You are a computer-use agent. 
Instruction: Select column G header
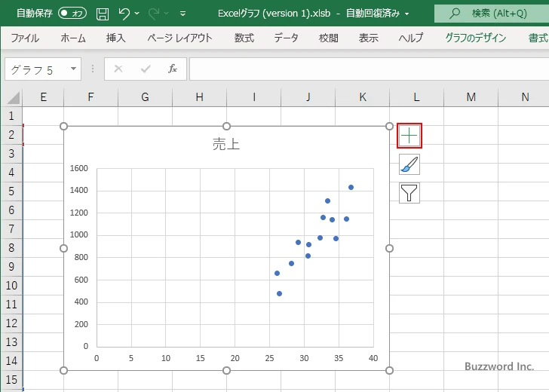point(145,97)
